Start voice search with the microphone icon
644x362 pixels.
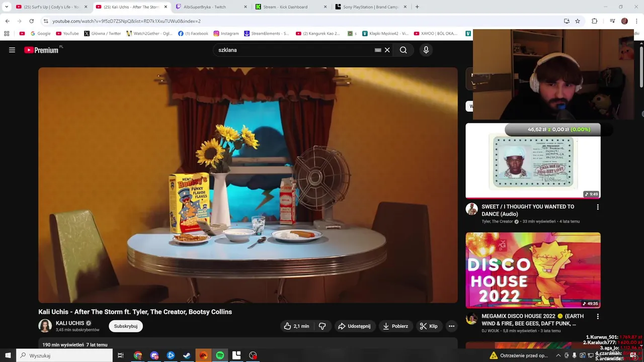coord(426,50)
